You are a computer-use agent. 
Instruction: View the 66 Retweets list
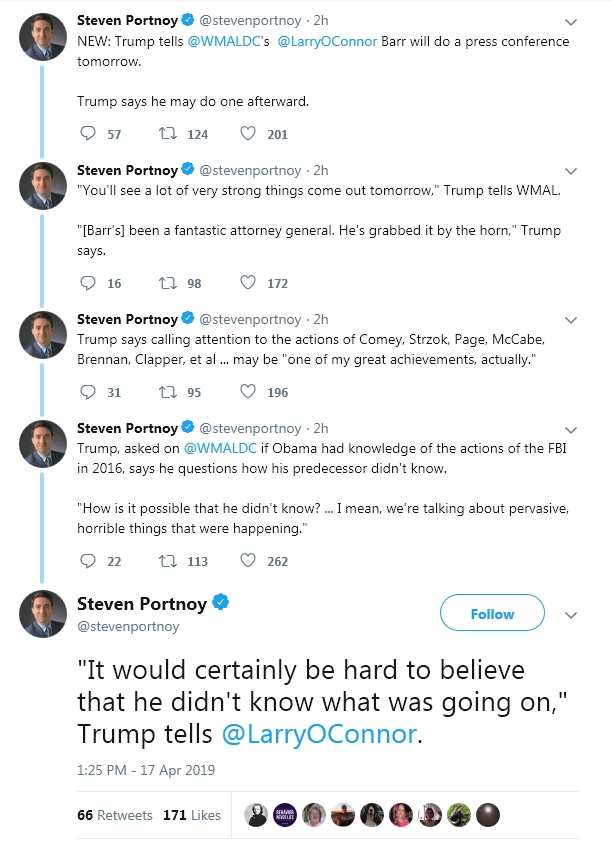[x=115, y=815]
